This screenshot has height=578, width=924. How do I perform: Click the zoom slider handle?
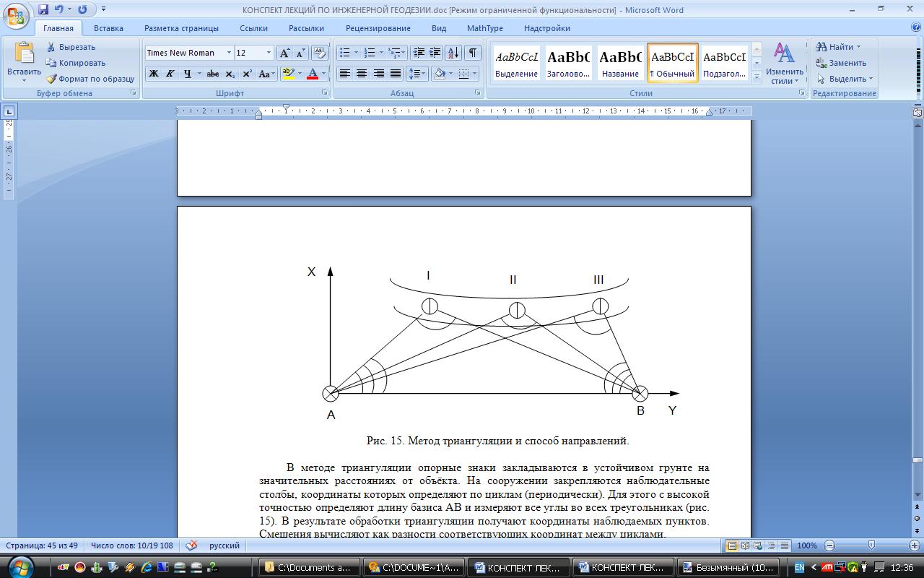(871, 545)
